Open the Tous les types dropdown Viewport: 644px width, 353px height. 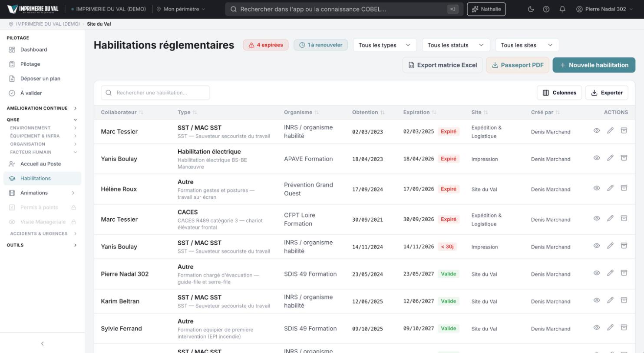tap(385, 45)
